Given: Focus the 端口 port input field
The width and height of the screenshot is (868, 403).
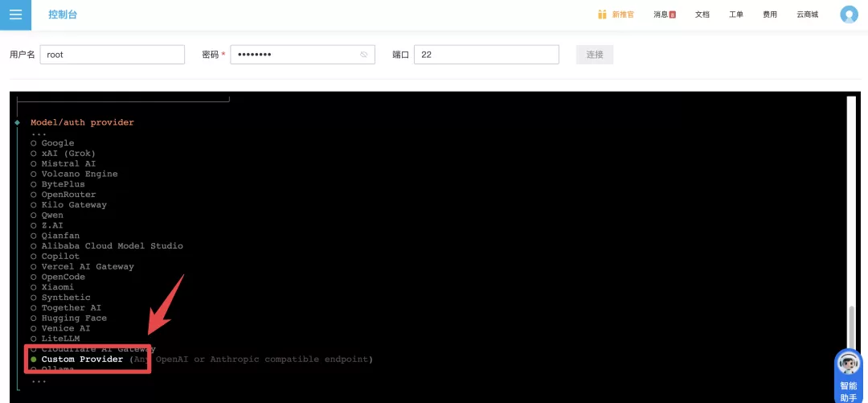Looking at the screenshot, I should coord(486,55).
